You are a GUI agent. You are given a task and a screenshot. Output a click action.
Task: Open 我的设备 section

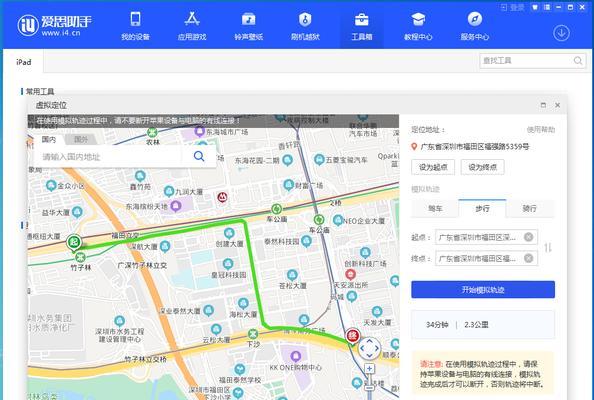click(135, 25)
